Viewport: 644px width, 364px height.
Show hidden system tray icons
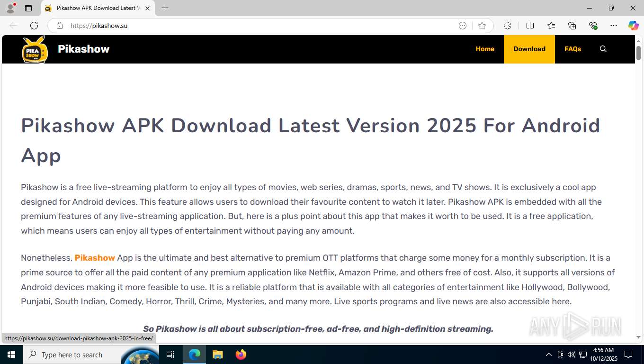pyautogui.click(x=549, y=355)
